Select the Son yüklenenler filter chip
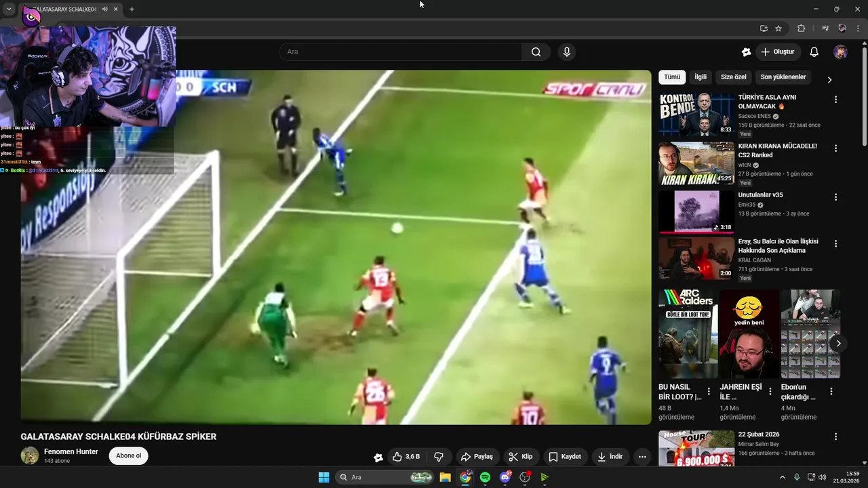 point(783,77)
